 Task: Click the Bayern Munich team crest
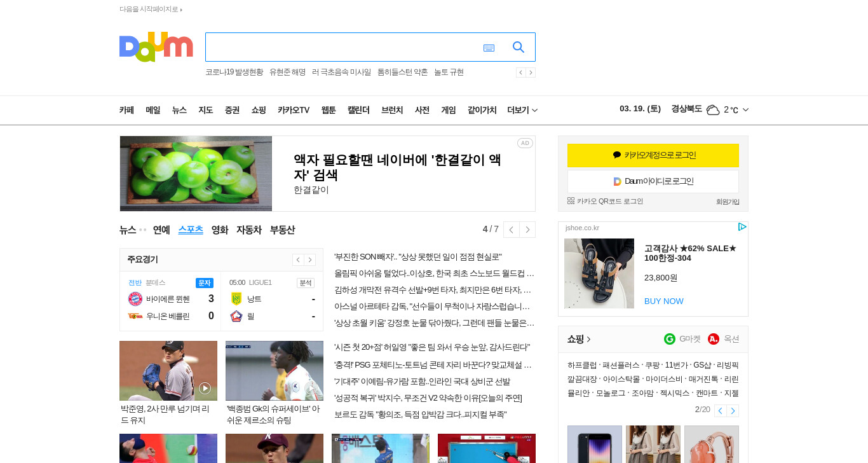tap(135, 299)
